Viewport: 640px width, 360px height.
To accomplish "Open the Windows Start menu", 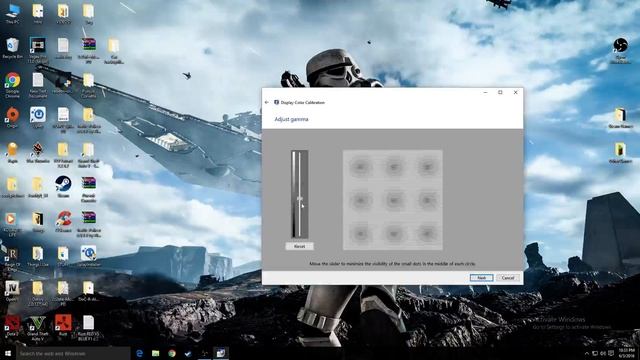I will [8, 353].
